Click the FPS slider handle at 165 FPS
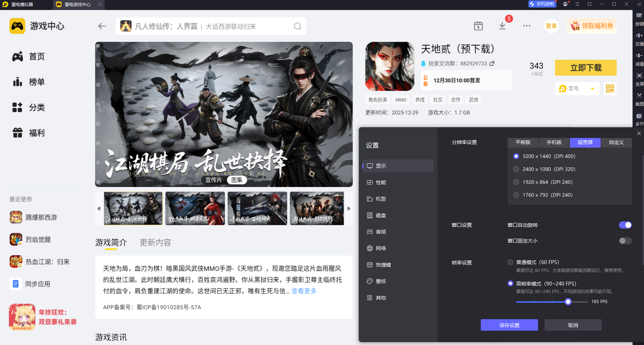Screen dimensions: 644x345 tap(568, 302)
